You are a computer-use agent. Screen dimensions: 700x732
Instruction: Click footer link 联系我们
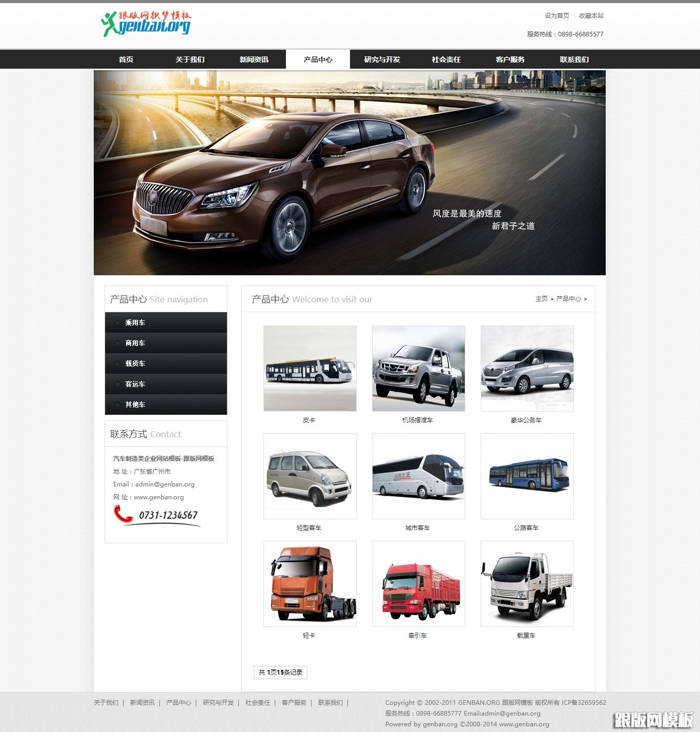(x=331, y=703)
